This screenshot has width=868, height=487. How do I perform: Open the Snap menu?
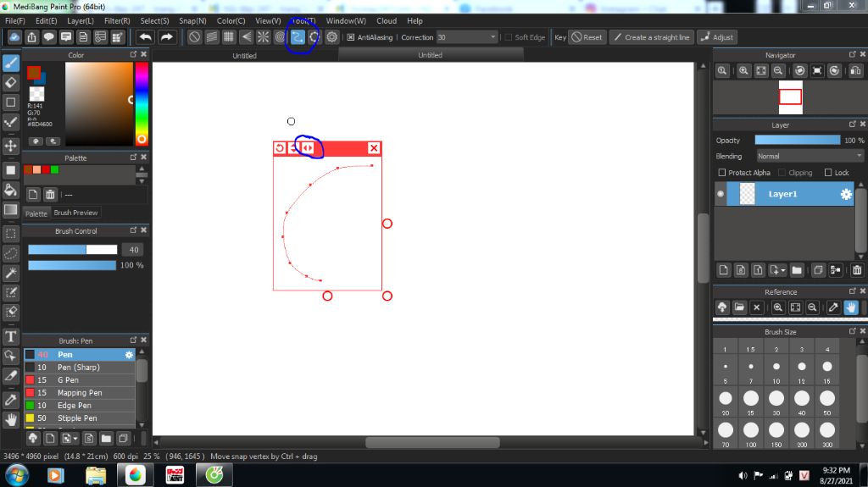192,20
